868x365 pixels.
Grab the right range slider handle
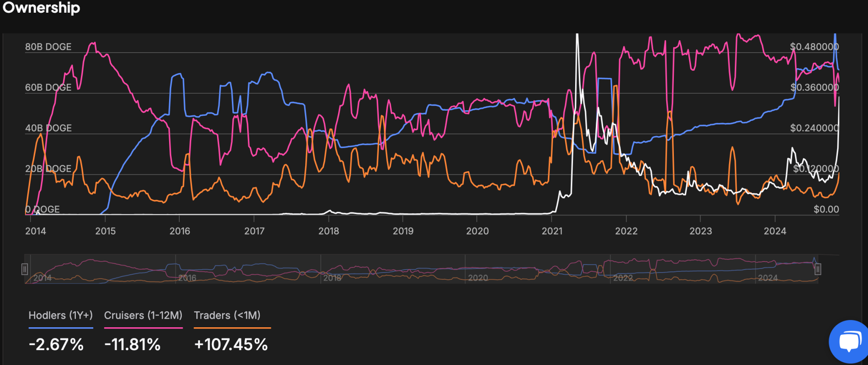coord(818,269)
